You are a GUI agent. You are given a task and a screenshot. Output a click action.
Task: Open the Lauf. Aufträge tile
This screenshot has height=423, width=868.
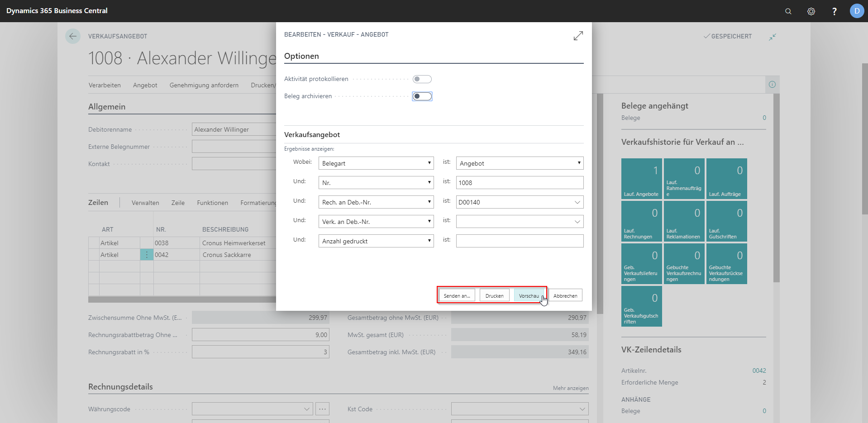pos(726,179)
